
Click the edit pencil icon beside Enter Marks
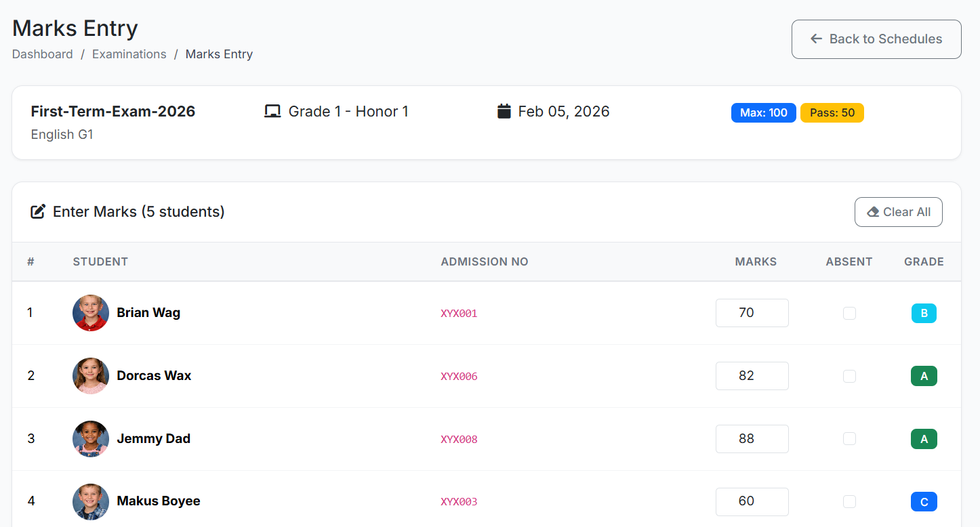(38, 212)
